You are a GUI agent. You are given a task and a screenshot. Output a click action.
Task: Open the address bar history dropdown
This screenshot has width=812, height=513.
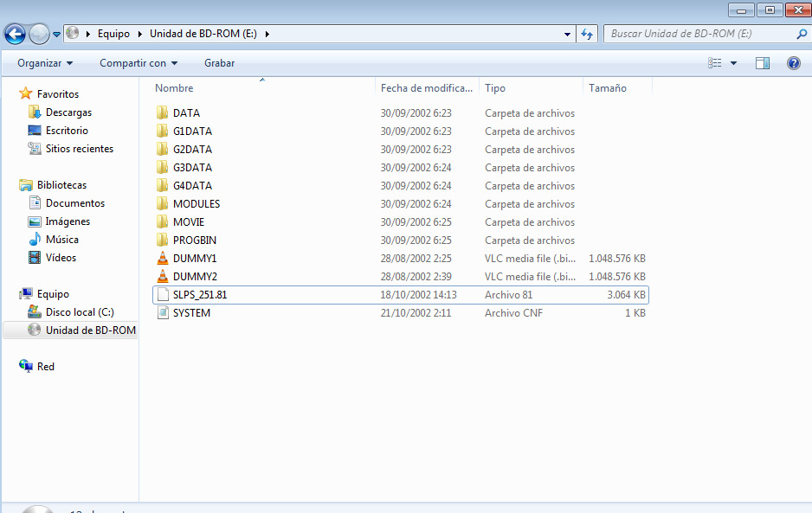(x=568, y=34)
